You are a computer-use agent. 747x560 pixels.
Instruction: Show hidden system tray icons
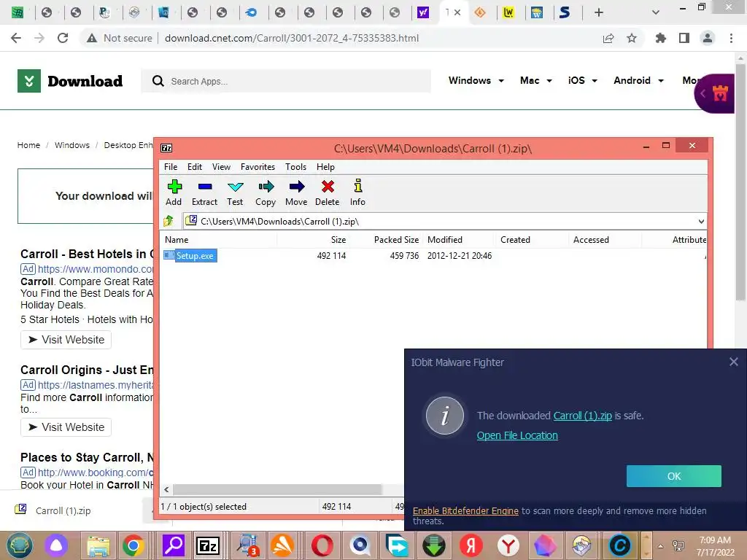660,545
